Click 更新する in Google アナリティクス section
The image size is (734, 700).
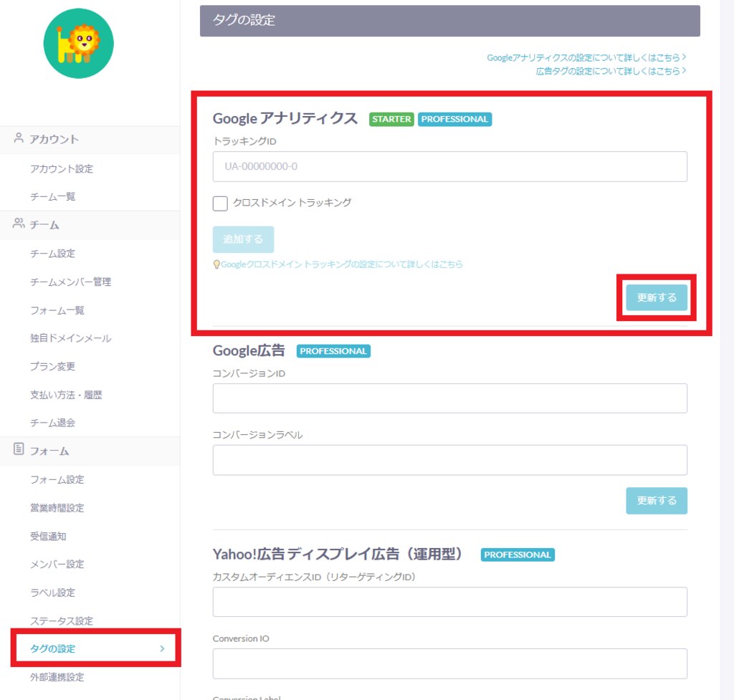click(x=657, y=297)
